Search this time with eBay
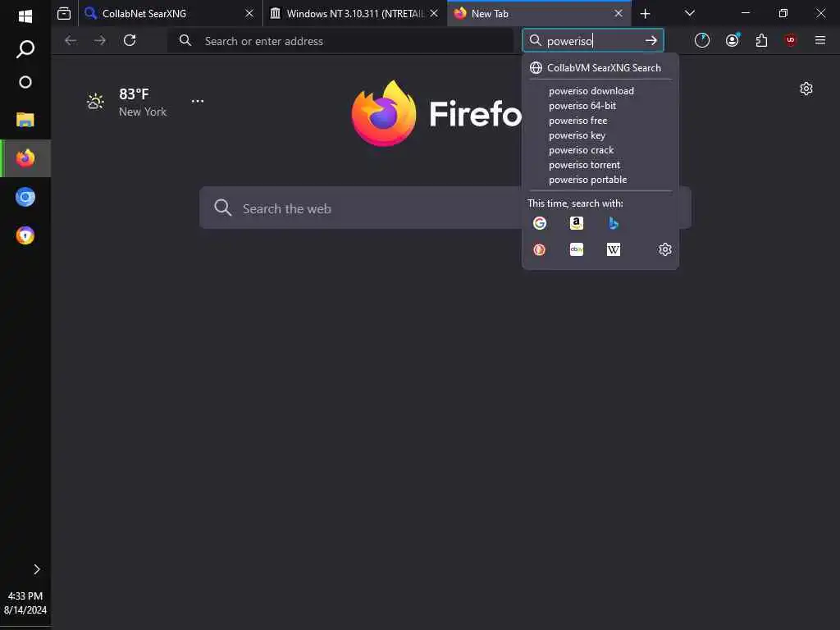The image size is (840, 630). [x=577, y=249]
